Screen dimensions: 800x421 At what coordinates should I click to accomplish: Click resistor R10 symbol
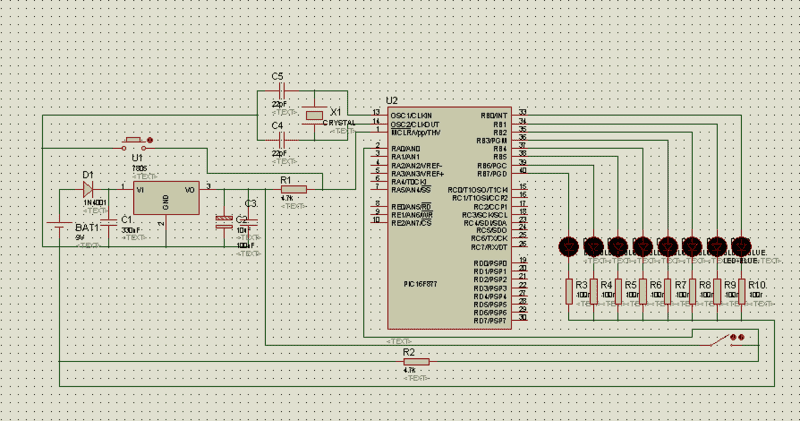(742, 292)
